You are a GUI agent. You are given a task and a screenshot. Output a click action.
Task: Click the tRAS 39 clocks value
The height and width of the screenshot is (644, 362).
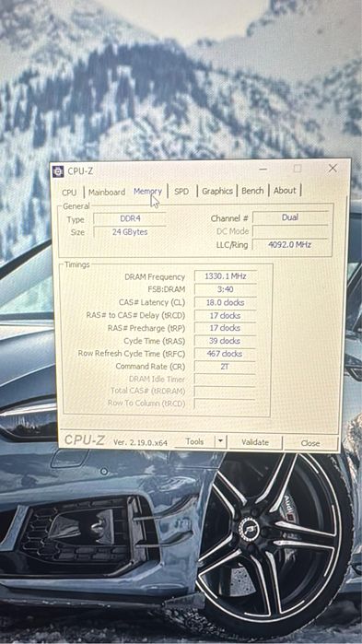pos(226,341)
